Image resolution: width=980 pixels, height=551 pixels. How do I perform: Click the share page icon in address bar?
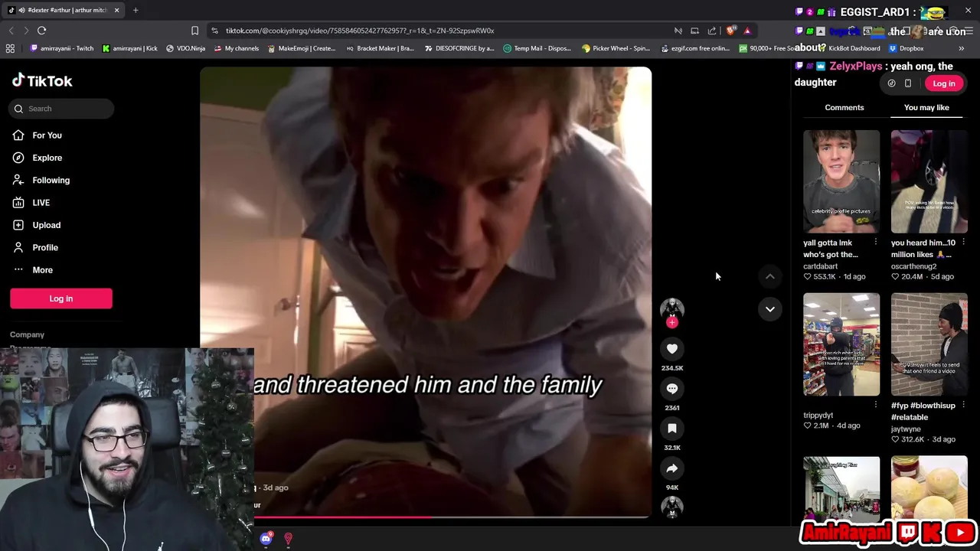pos(712,31)
